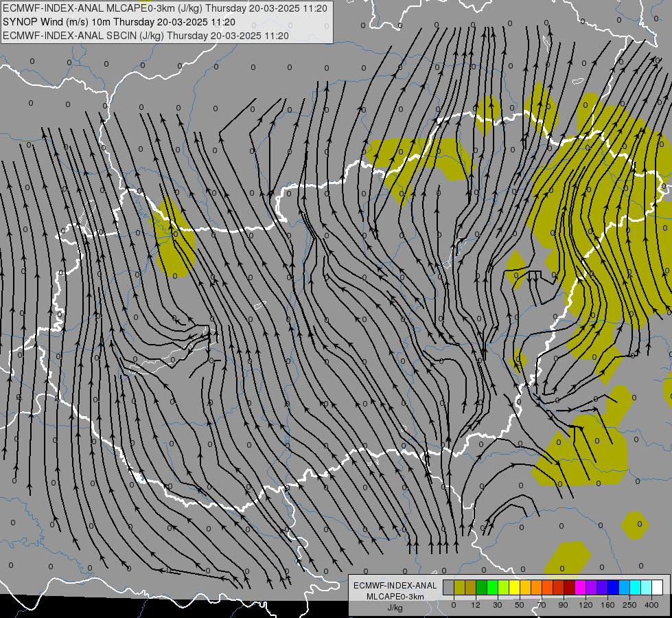
Task: Click the ECMWF-INDEX-ANAL MLCAPE0-3km title line
Action: pos(165,8)
